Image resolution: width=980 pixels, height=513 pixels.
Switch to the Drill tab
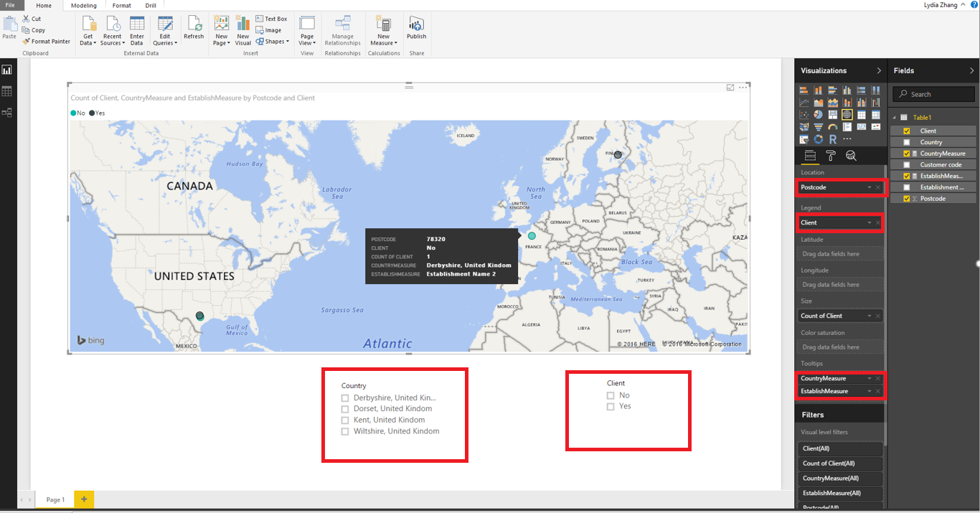pos(151,5)
